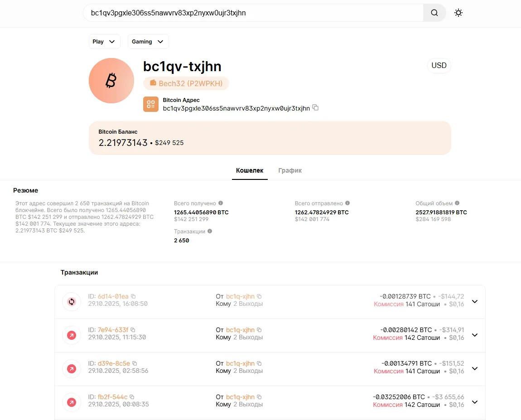Viewport: 521px width, 420px height.
Task: Expand transaction 7e94-633f details chevron
Action: (475, 335)
